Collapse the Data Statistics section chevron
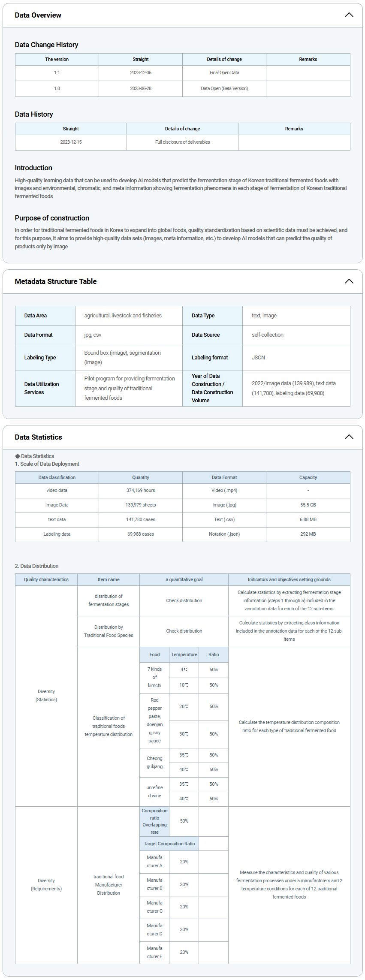 (349, 437)
